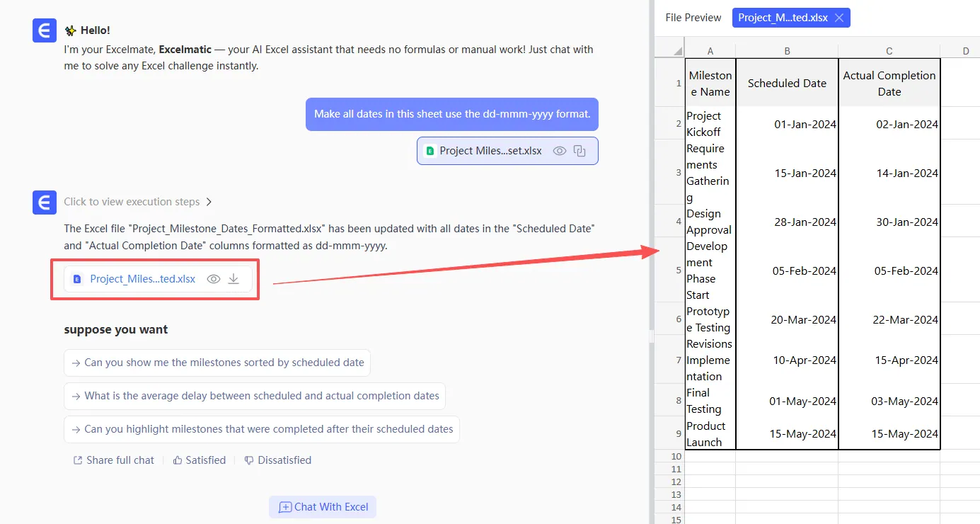980x524 pixels.
Task: Open the Project_Miles...ted.xlsx file link
Action: click(142, 279)
